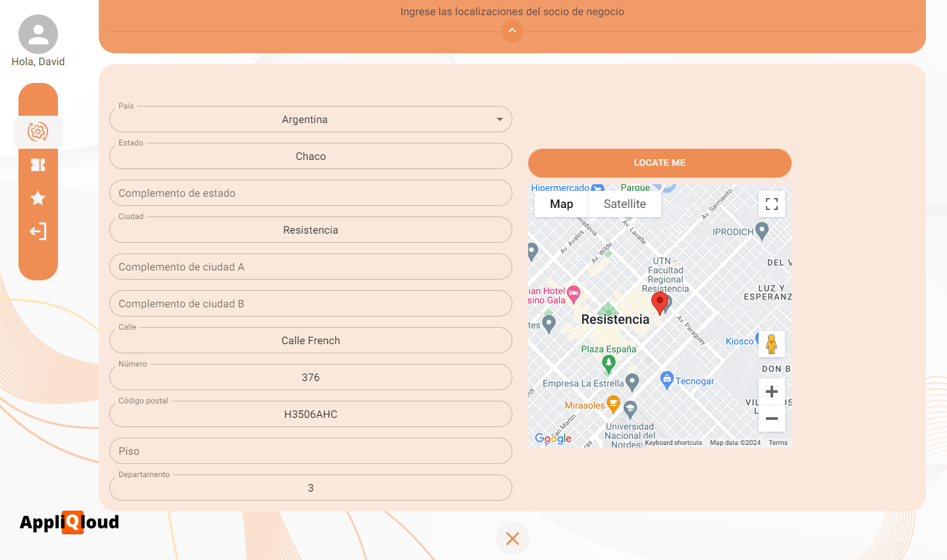
Task: Enter fullscreen mode on the map
Action: (x=771, y=204)
